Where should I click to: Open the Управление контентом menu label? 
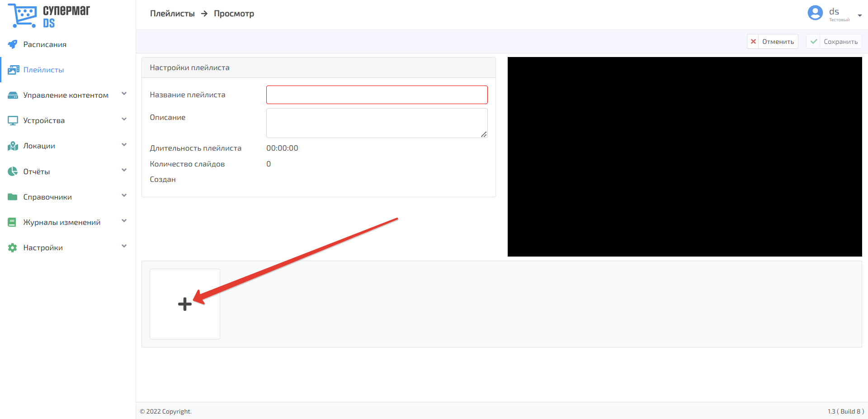(x=66, y=95)
